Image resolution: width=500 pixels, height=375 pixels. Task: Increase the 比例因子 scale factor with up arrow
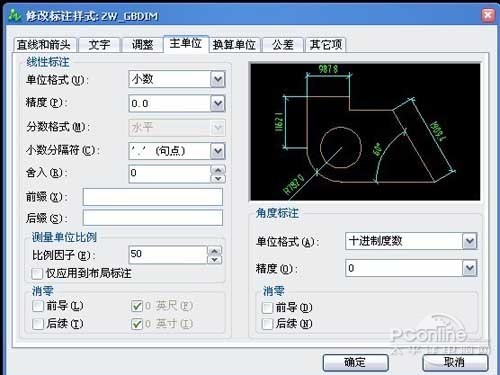[215, 251]
